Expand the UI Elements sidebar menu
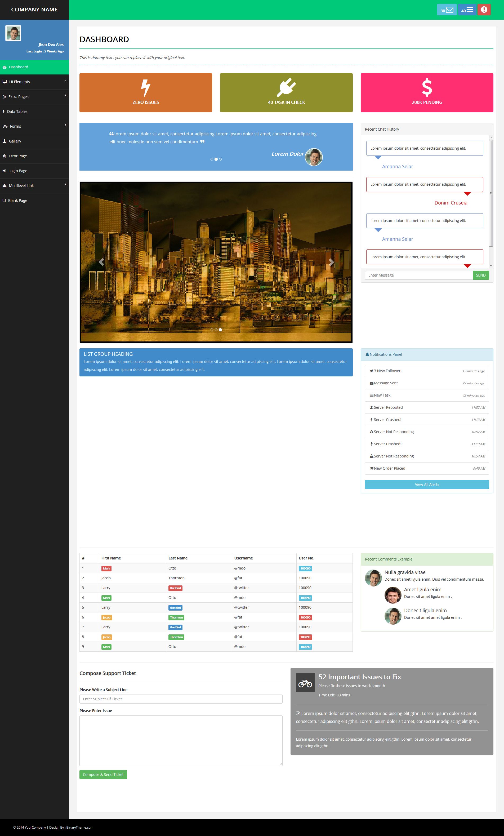This screenshot has width=504, height=836. 34,82
